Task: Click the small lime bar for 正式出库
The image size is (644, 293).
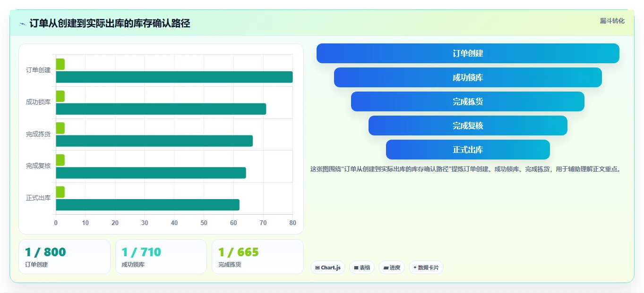Action: point(60,192)
